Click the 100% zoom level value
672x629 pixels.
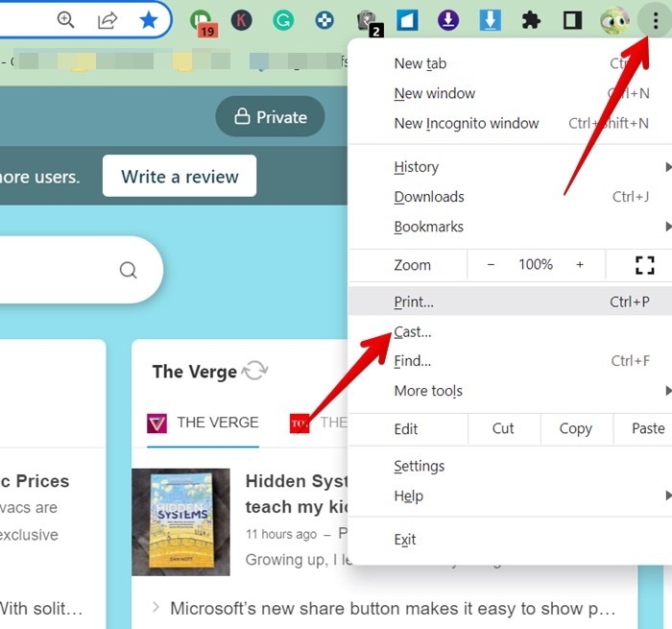pos(536,264)
